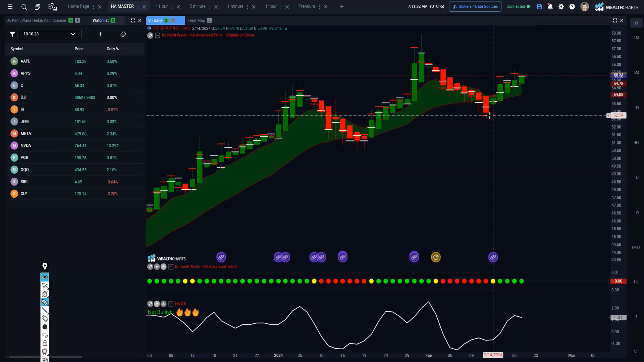Expand the HA Advanced Price pane

[150, 35]
